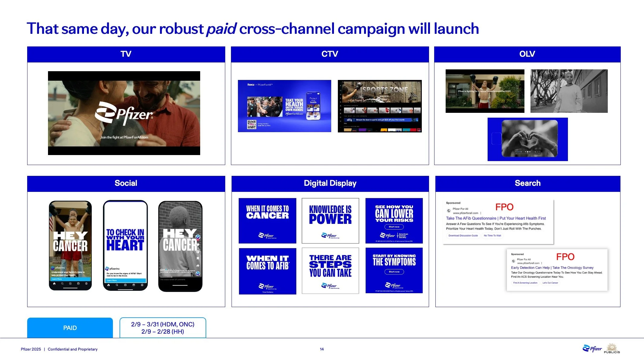The height and width of the screenshot is (362, 644).
Task: Tap the share arrow on the grey Hey Cancer phone
Action: coord(198,266)
